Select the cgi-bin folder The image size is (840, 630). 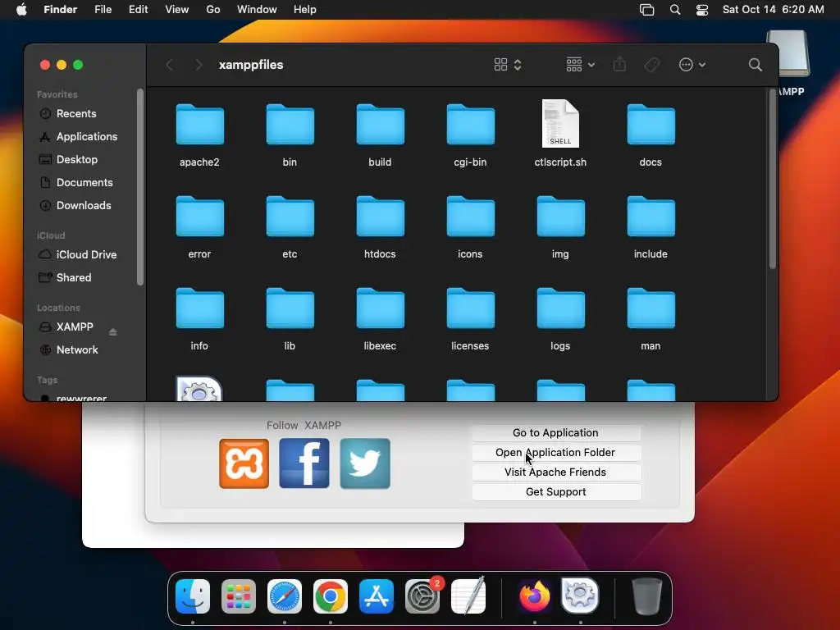coord(470,125)
